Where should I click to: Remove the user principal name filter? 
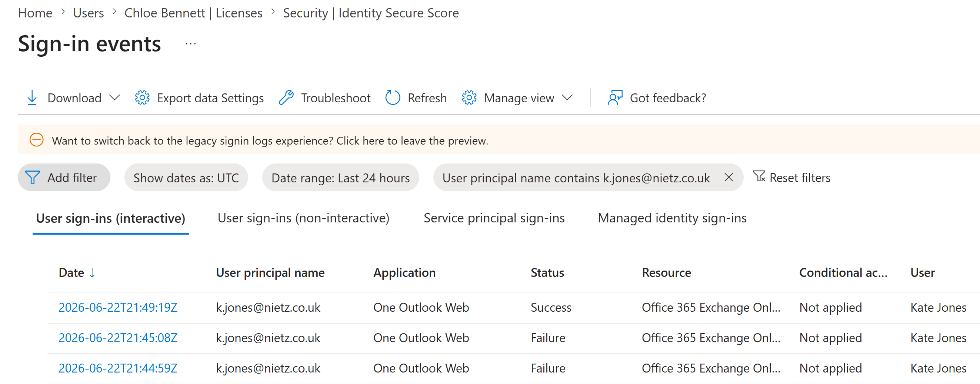(x=729, y=177)
